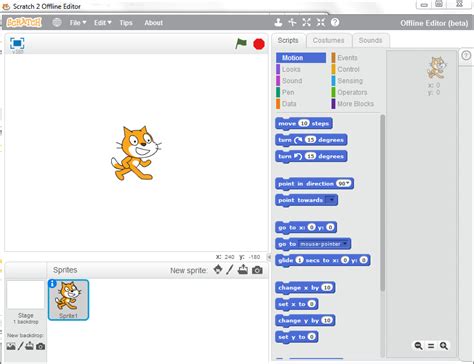Screen dimensions: 474x364
Task: Upload backdrop from file
Action: click(x=30, y=346)
